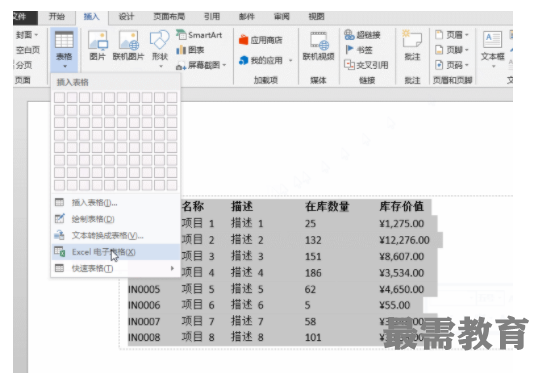Click cell IN0008
535x373 pixels.
(x=144, y=338)
